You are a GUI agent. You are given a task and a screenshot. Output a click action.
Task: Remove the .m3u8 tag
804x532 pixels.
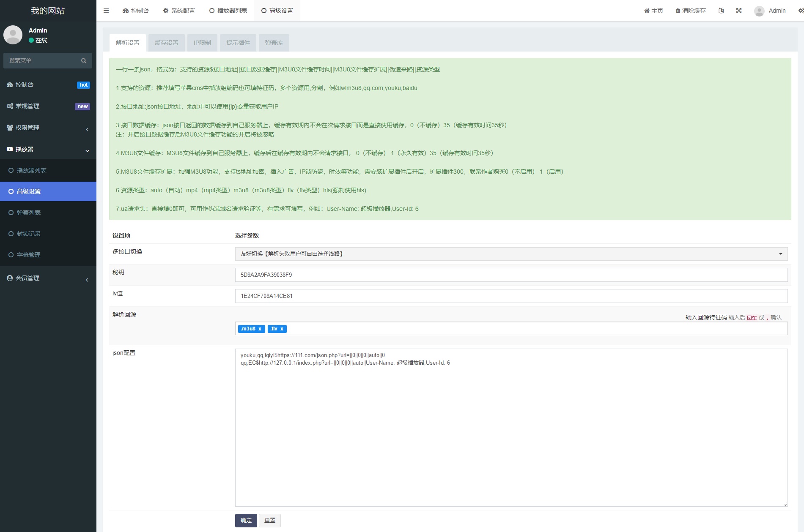click(260, 329)
